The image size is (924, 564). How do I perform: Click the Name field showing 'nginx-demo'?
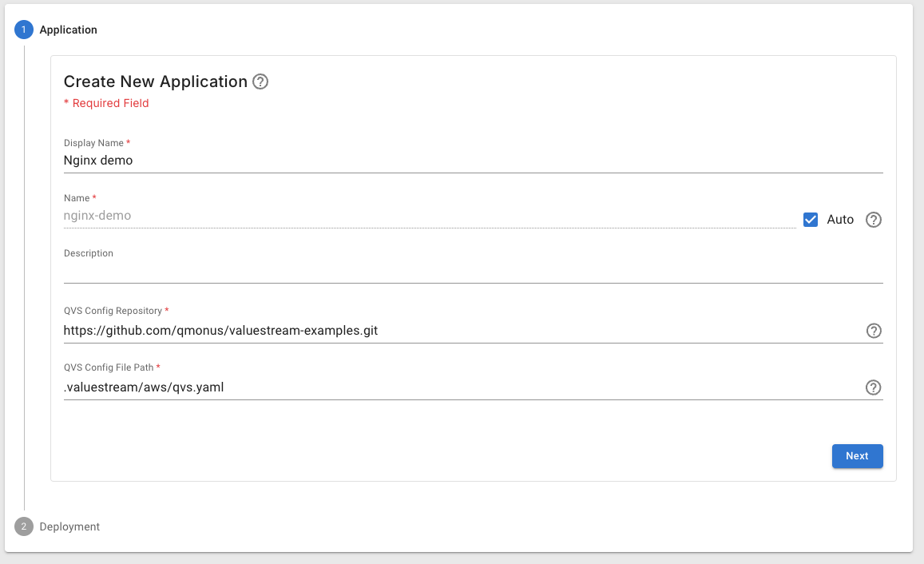[x=428, y=216]
